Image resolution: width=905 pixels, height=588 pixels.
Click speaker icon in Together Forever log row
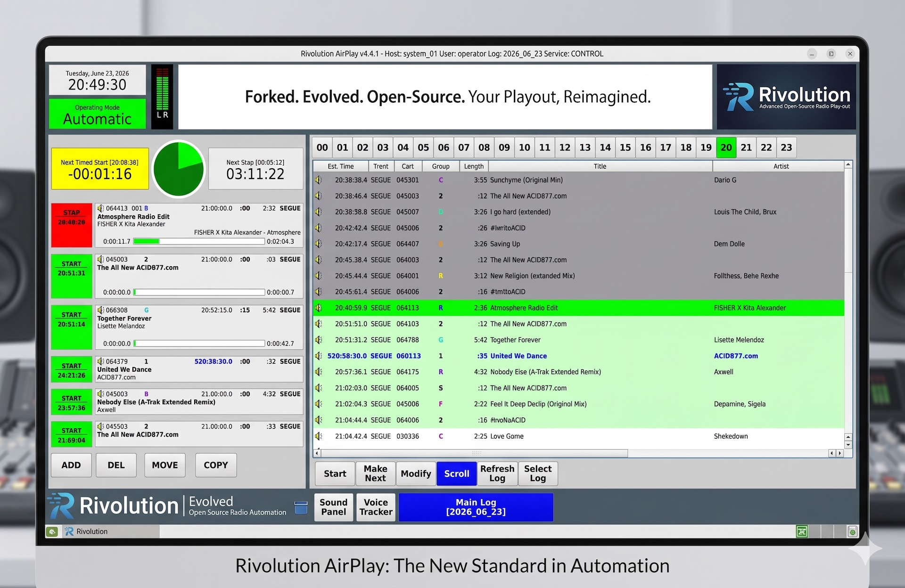(x=319, y=340)
